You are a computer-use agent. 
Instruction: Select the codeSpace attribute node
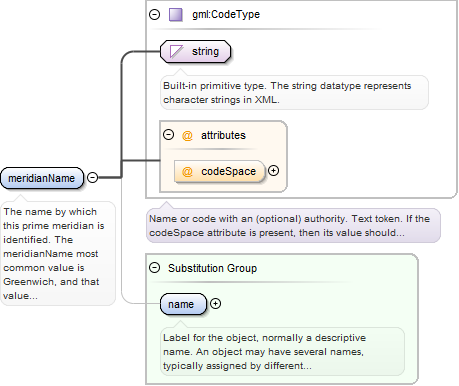coord(220,171)
